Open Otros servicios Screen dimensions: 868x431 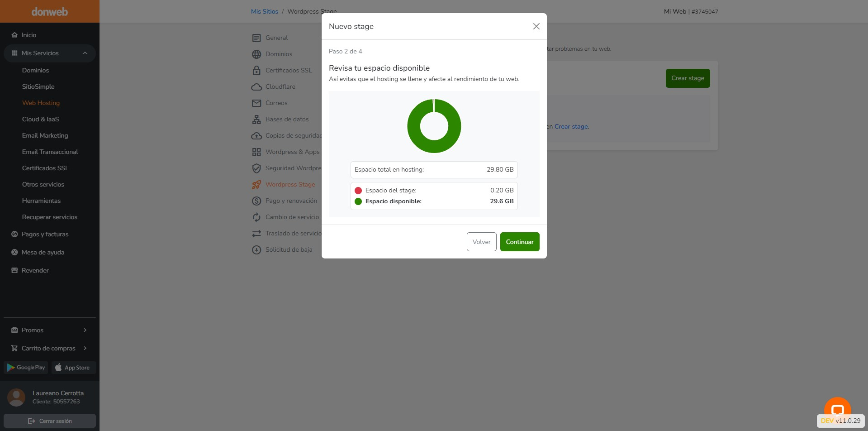tap(43, 184)
